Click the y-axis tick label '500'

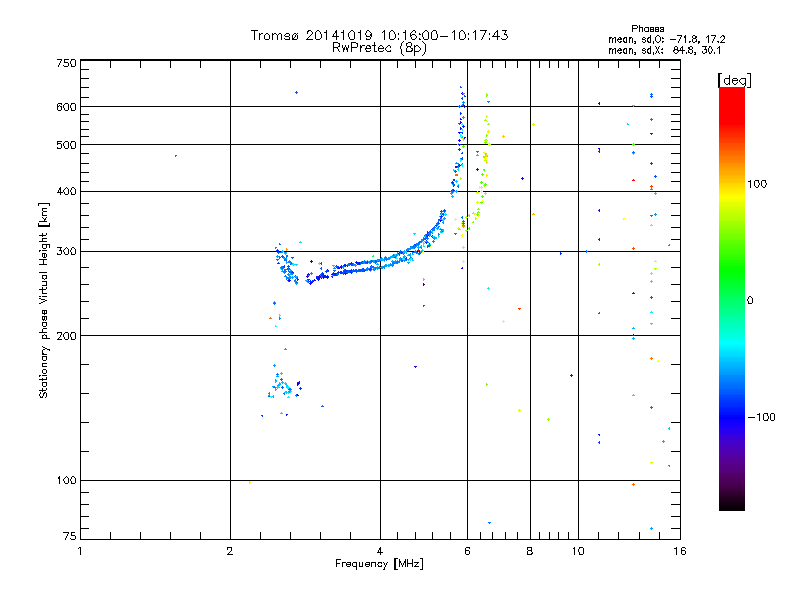click(67, 145)
